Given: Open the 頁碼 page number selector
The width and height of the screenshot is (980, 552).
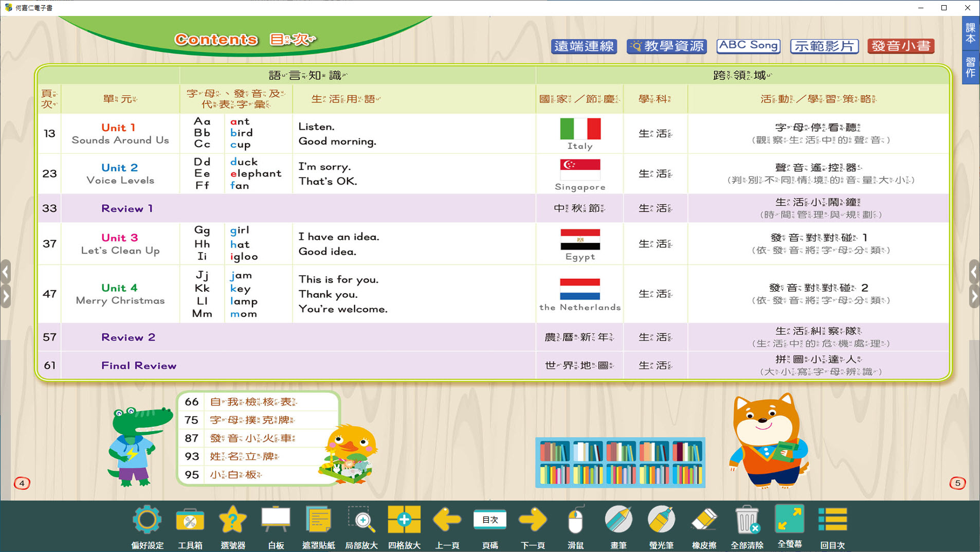Looking at the screenshot, I should click(489, 521).
